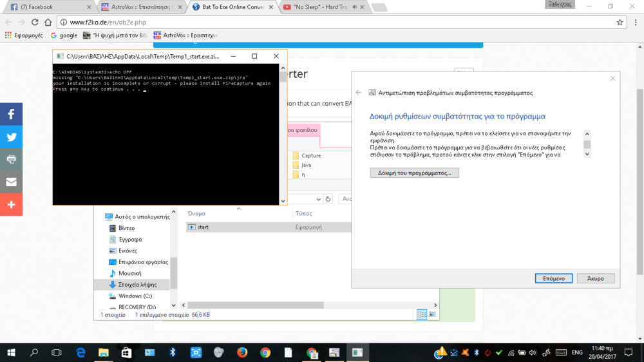
Task: Click the Facebook share button in sidebar
Action: click(x=11, y=114)
